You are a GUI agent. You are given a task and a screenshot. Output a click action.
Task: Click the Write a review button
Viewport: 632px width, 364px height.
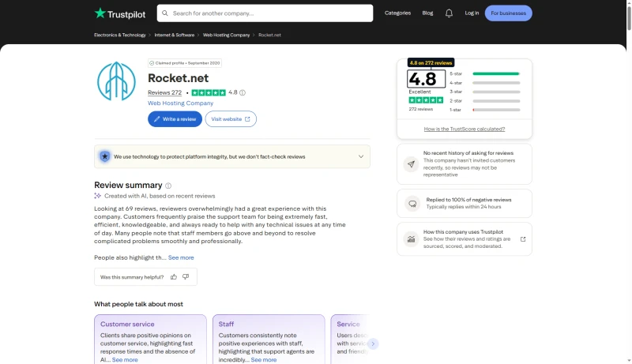point(175,119)
